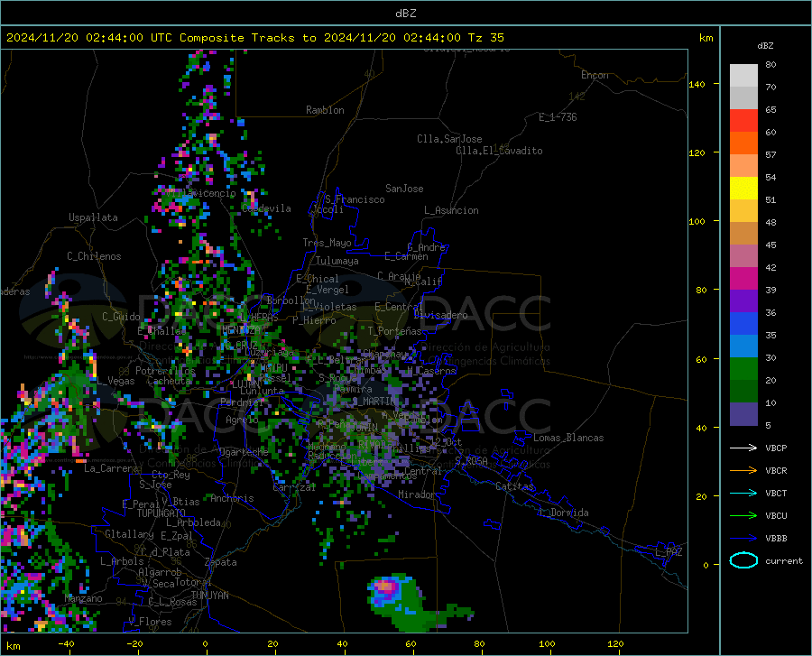Pick the bright green 20–30 dBZ swatch
This screenshot has width=812, height=656.
[x=743, y=369]
